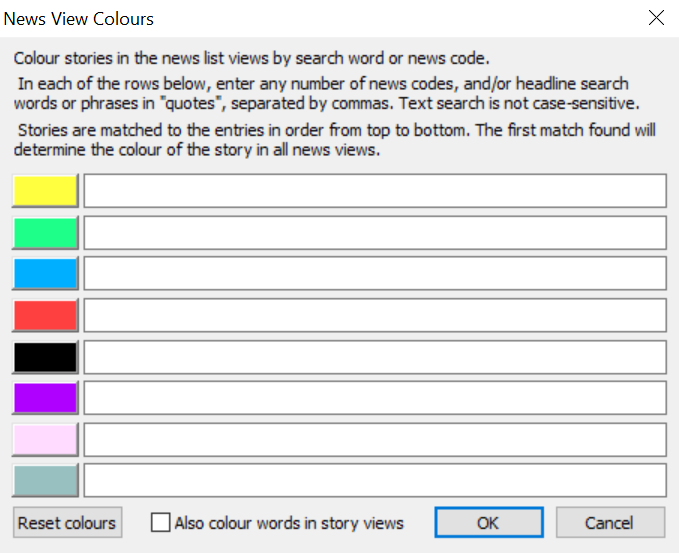Click the grey-teal colour swatch
The height and width of the screenshot is (553, 679).
click(45, 481)
